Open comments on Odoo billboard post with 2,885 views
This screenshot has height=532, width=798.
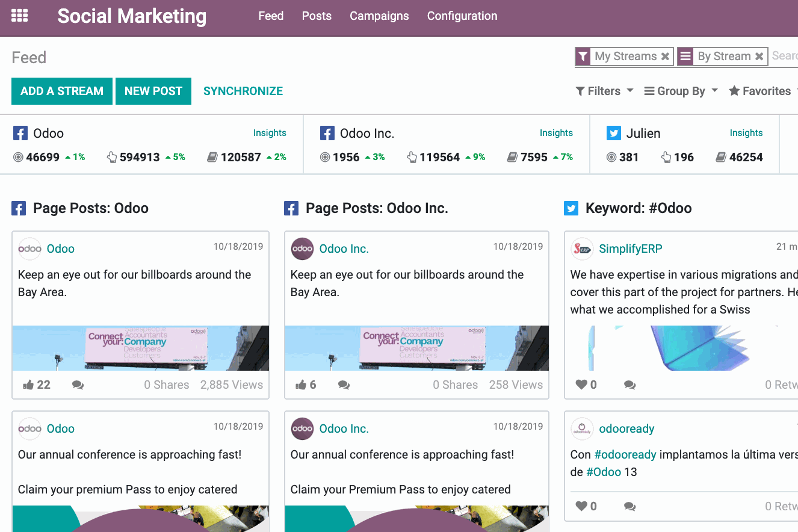(x=78, y=385)
